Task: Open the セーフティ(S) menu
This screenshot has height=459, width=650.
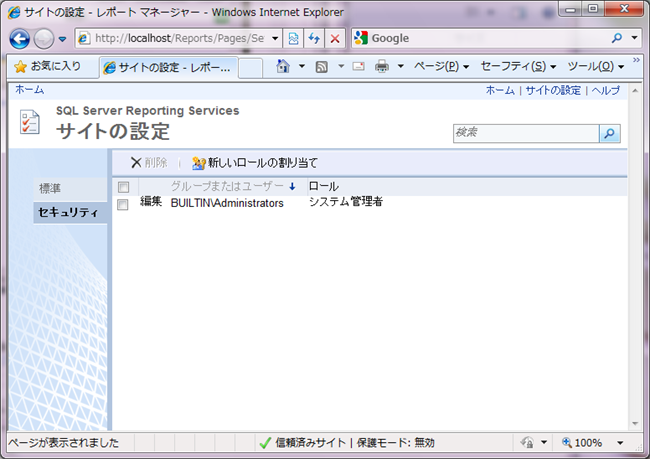Action: 518,66
